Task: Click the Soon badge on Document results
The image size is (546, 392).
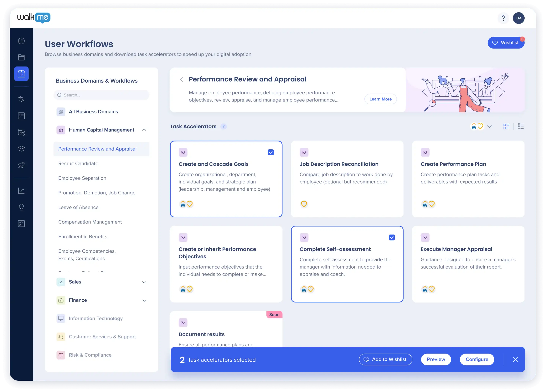Action: pos(274,315)
